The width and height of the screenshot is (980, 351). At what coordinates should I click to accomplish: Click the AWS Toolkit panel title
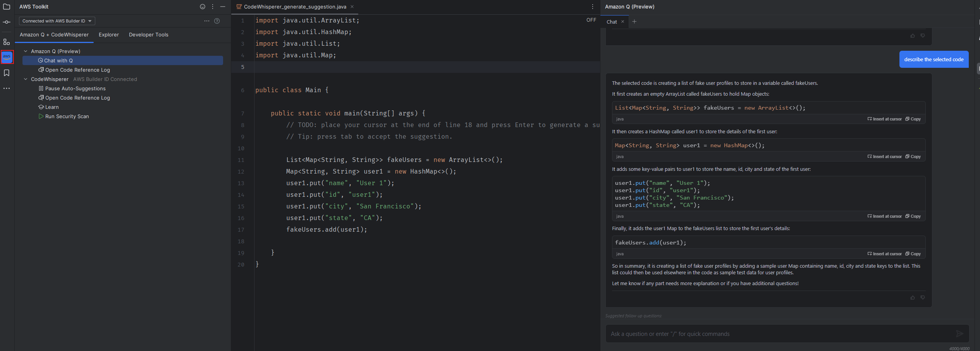click(x=34, y=7)
